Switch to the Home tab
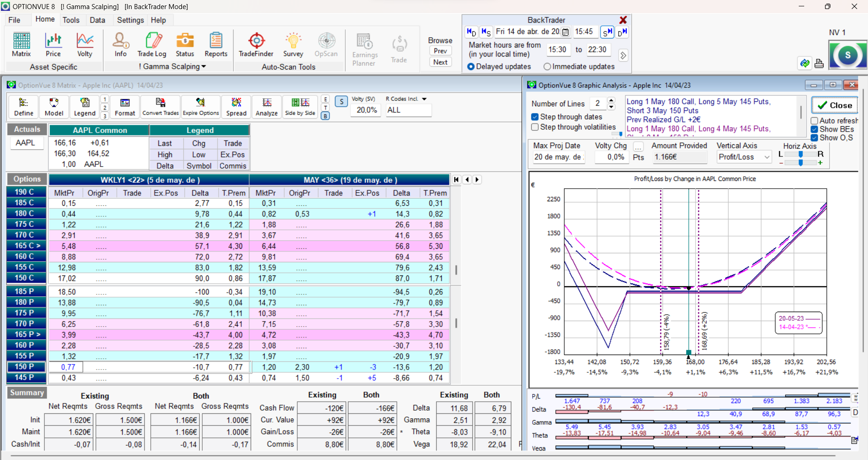 45,19
